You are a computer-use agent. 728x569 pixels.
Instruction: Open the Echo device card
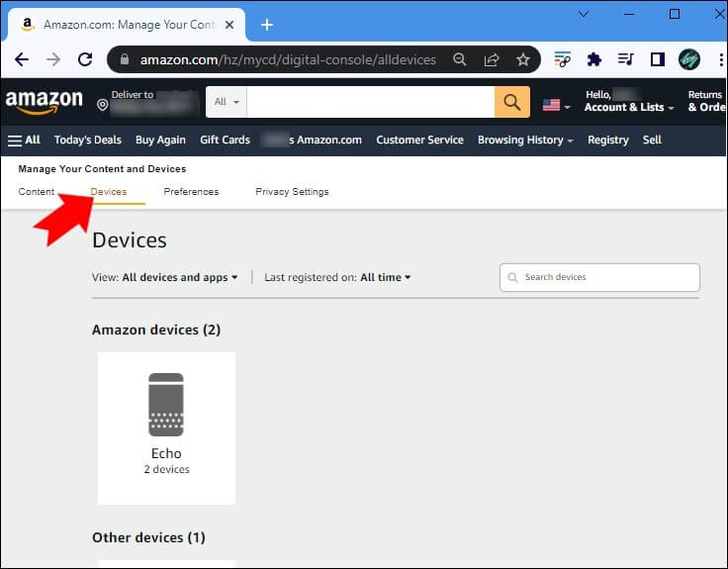[x=167, y=428]
